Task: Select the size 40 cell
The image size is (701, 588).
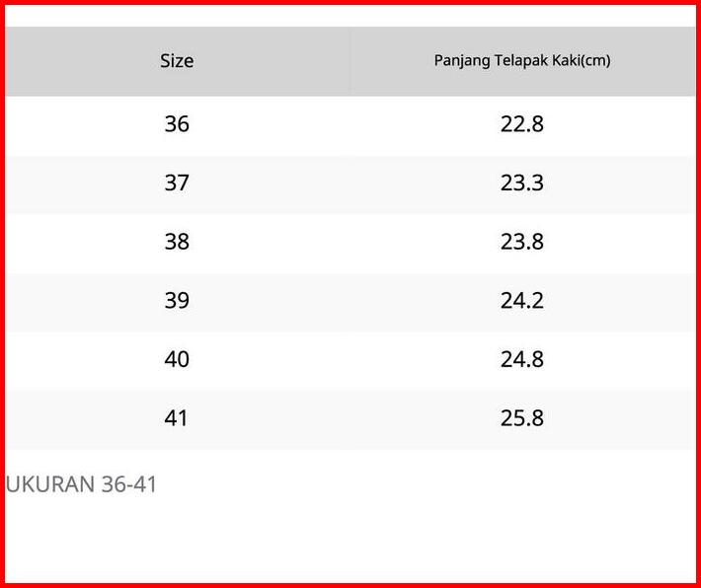Action: point(177,359)
